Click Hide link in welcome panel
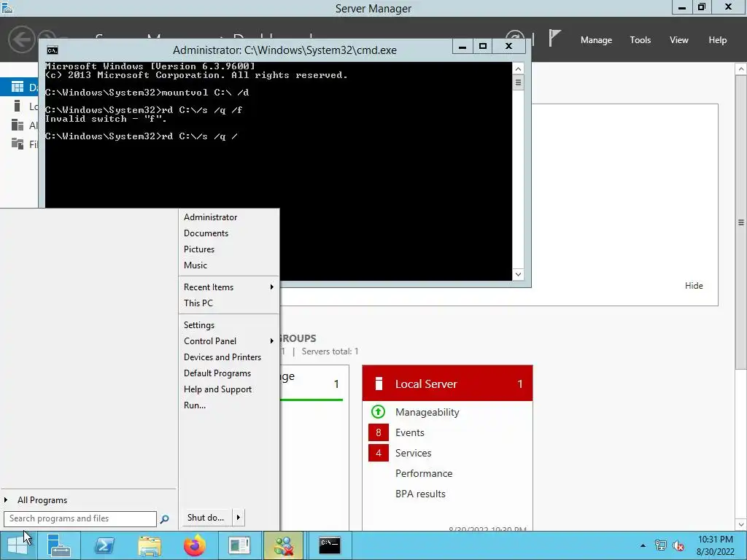747x560 pixels. (x=694, y=286)
